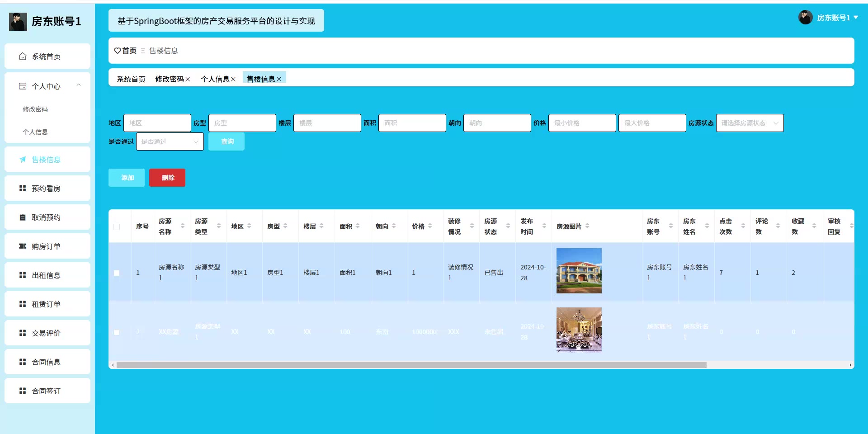The width and height of the screenshot is (868, 434).
Task: Click the home icon beside 系统首页 in sidebar
Action: click(x=23, y=57)
